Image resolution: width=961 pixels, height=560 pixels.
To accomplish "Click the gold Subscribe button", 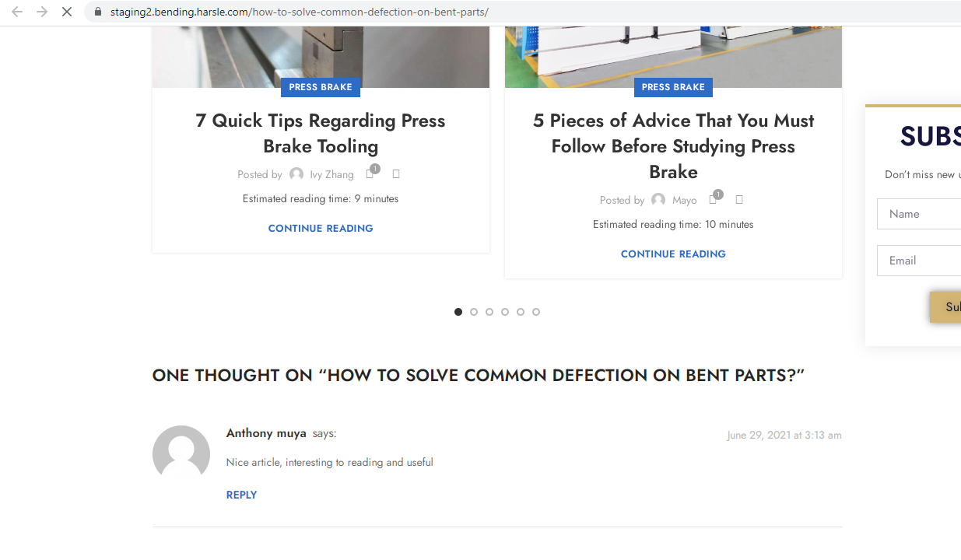I will (945, 307).
